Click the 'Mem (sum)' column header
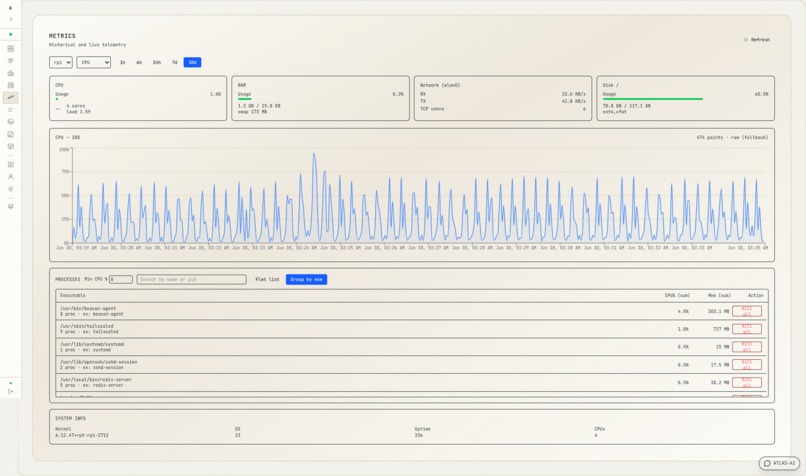 (x=719, y=296)
